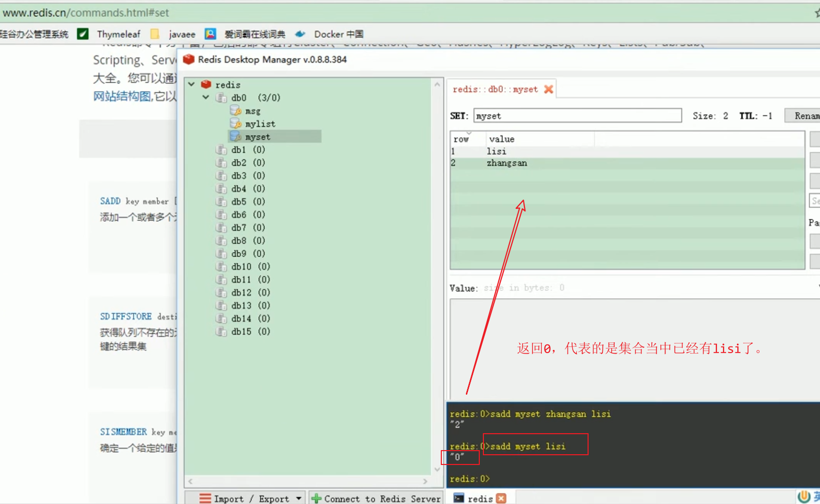Click the db11 database icon
Image resolution: width=820 pixels, height=504 pixels.
(x=221, y=280)
